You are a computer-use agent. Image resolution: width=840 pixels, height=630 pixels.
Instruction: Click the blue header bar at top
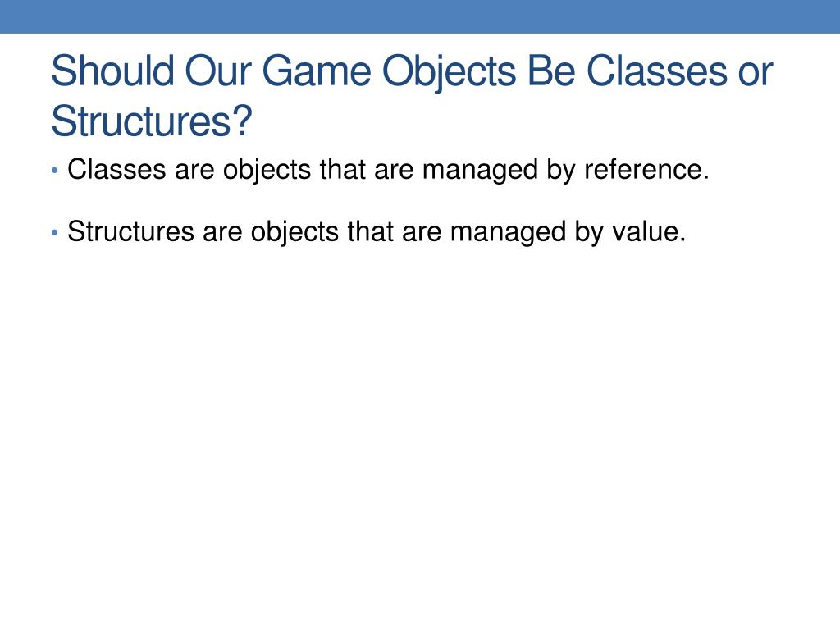point(420,16)
